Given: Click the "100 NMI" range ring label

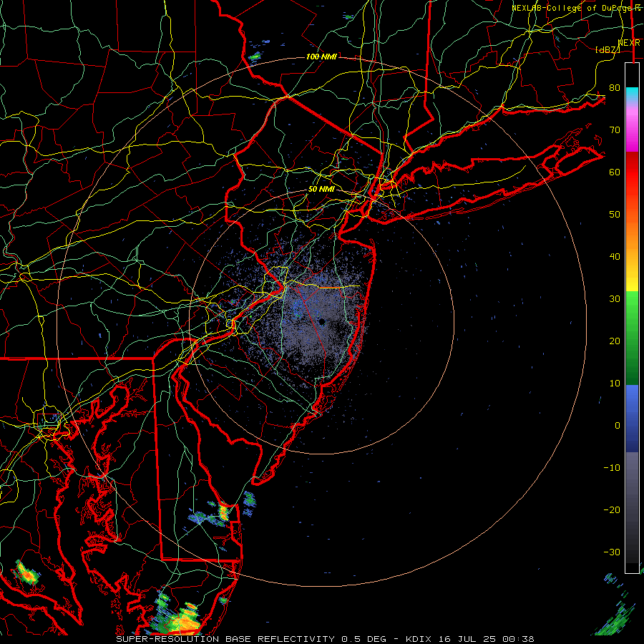Looking at the screenshot, I should (321, 57).
